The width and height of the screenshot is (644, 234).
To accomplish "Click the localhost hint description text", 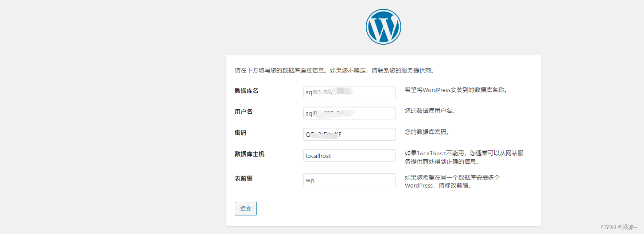I will [464, 157].
